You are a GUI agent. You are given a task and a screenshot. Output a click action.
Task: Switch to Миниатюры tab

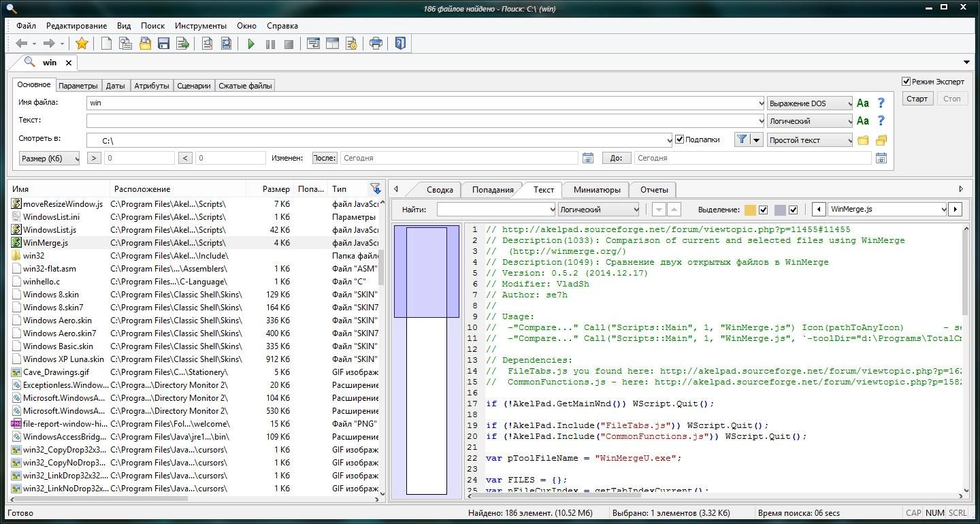coord(596,190)
